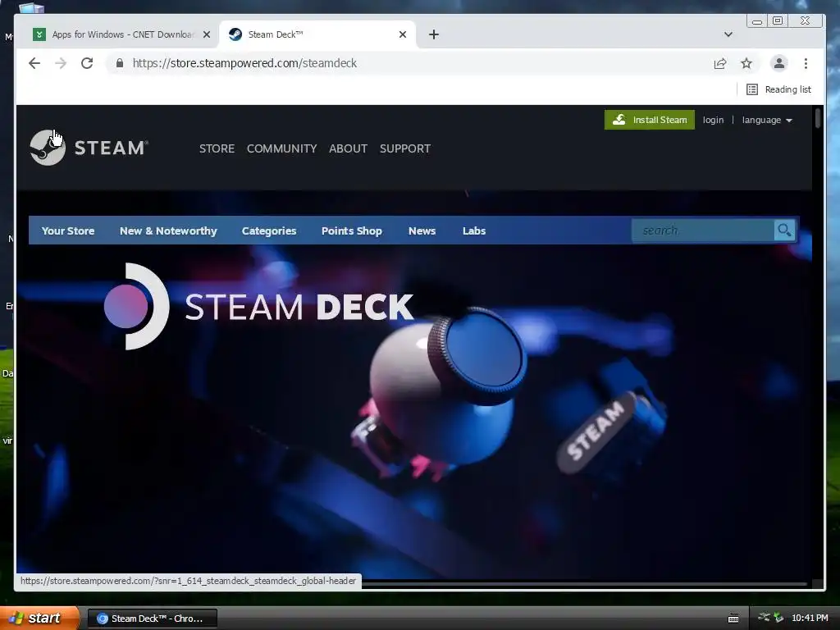
Task: Click the Steam Deck logo graphic
Action: 258,307
